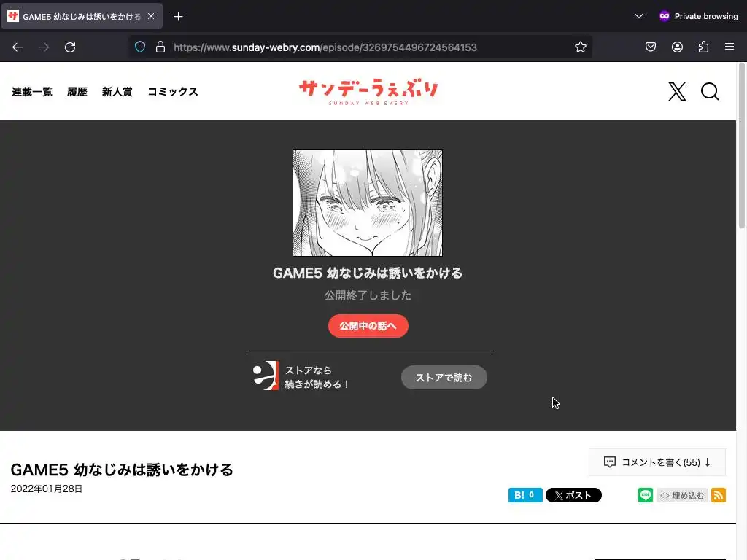Viewport: 747px width, 560px height.
Task: Open the Firefox hamburger menu
Action: [x=729, y=47]
